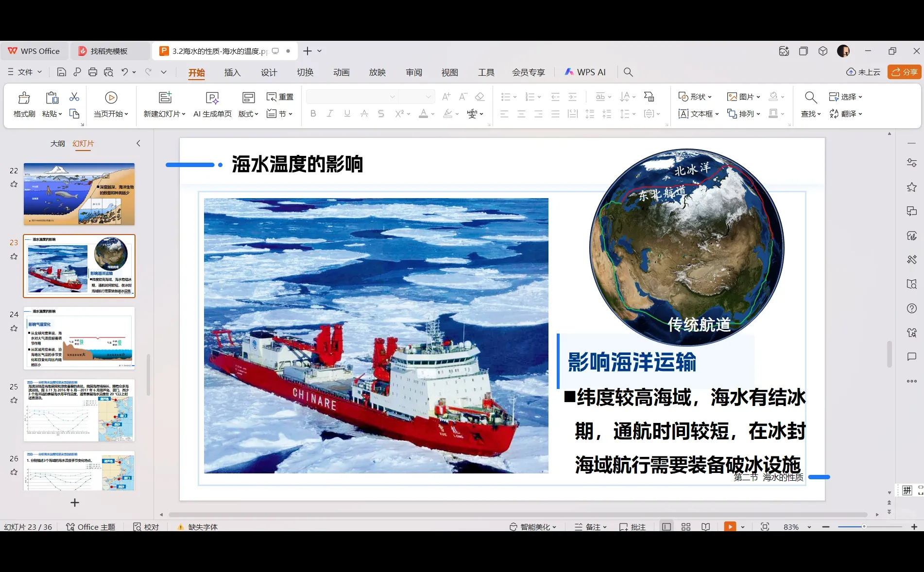Image resolution: width=924 pixels, height=572 pixels.
Task: Add a new slide with the plus button
Action: coord(75,503)
